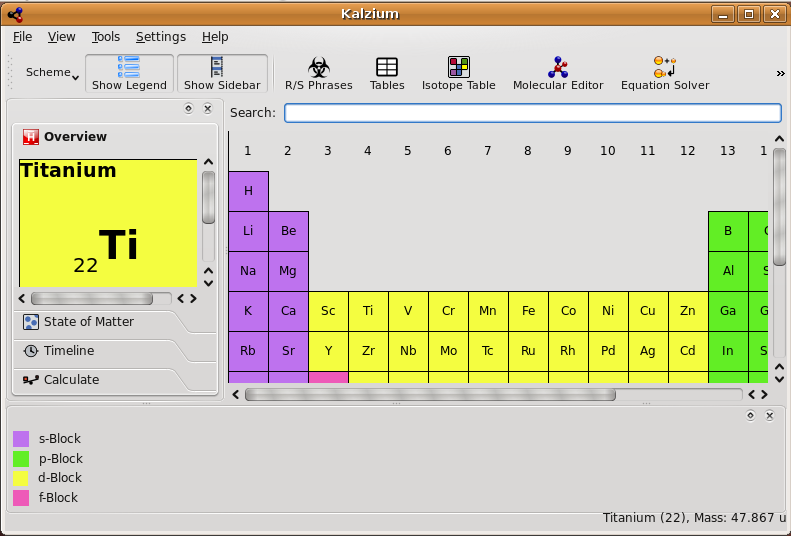Select Iron (Fe) element
The width and height of the screenshot is (791, 536).
(x=528, y=311)
